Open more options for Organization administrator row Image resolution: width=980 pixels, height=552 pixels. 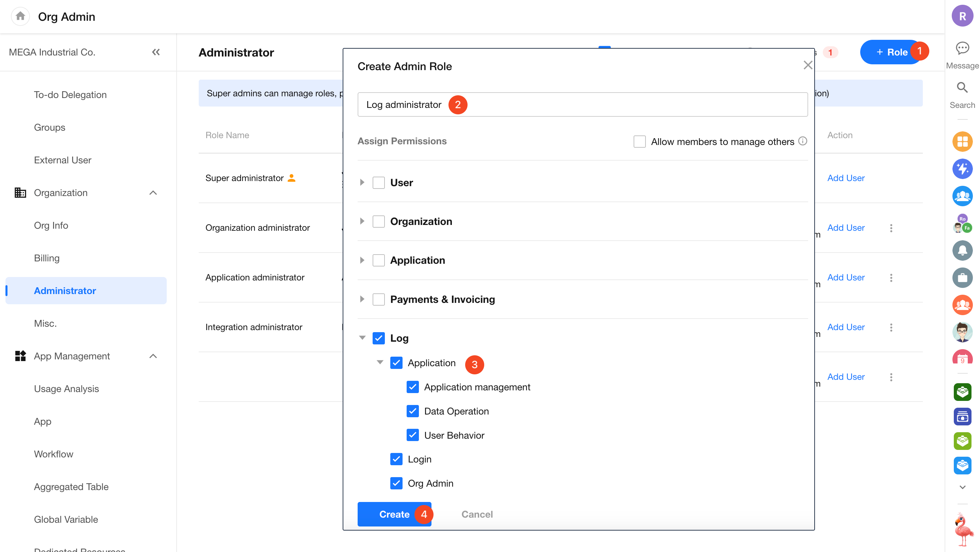891,228
